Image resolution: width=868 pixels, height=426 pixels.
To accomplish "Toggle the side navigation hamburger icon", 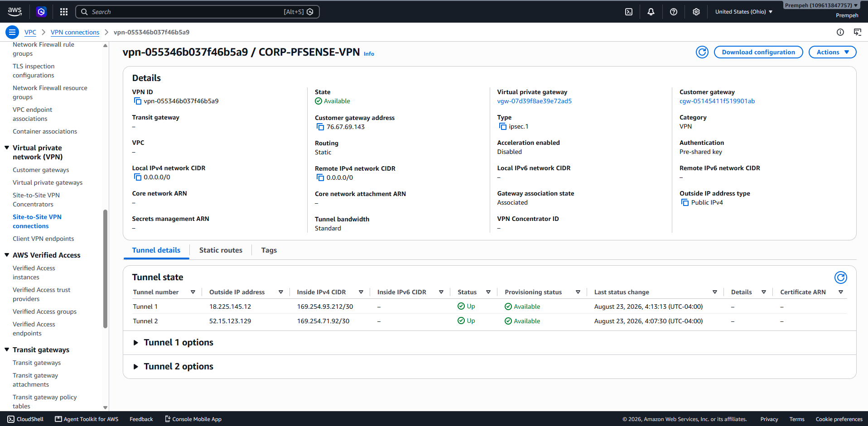I will 12,32.
